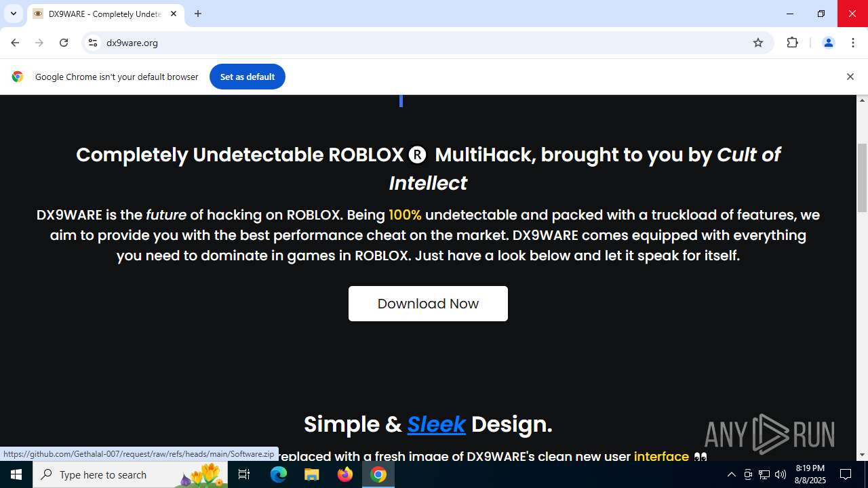Open the volume control tray icon
This screenshot has width=868, height=488.
[781, 474]
